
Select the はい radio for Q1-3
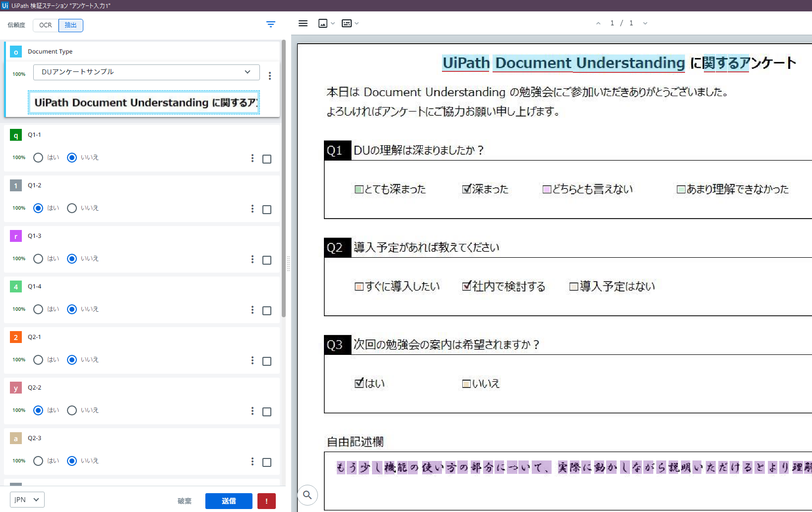pyautogui.click(x=38, y=259)
